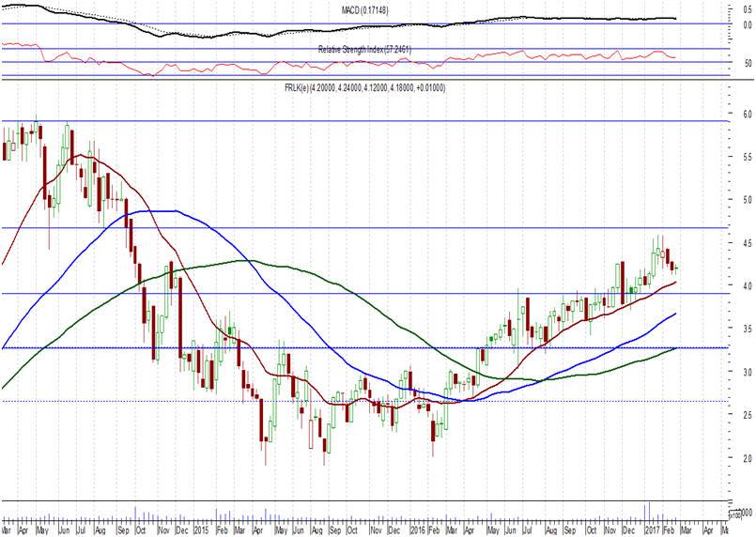Select the Feb label right after 2017
Viewport: 756px width, 537px height.
(669, 530)
